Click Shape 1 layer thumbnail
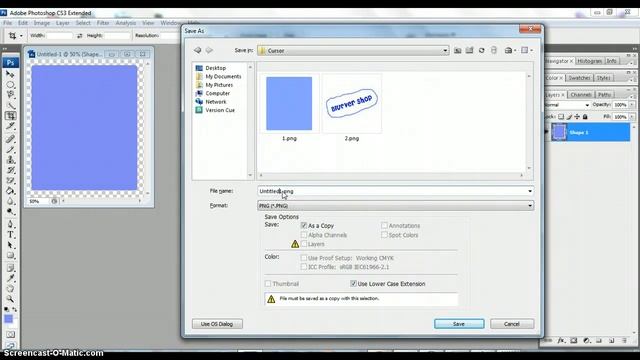Screen dimensions: 640x360 [559, 132]
